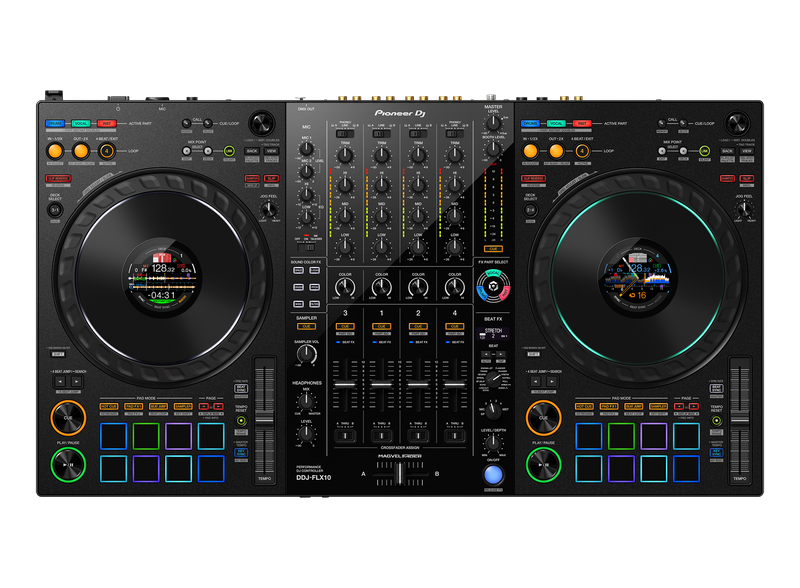Viewport: 800px width, 588px height.
Task: Select BEAT JUMP pad mode
Action: (158, 406)
